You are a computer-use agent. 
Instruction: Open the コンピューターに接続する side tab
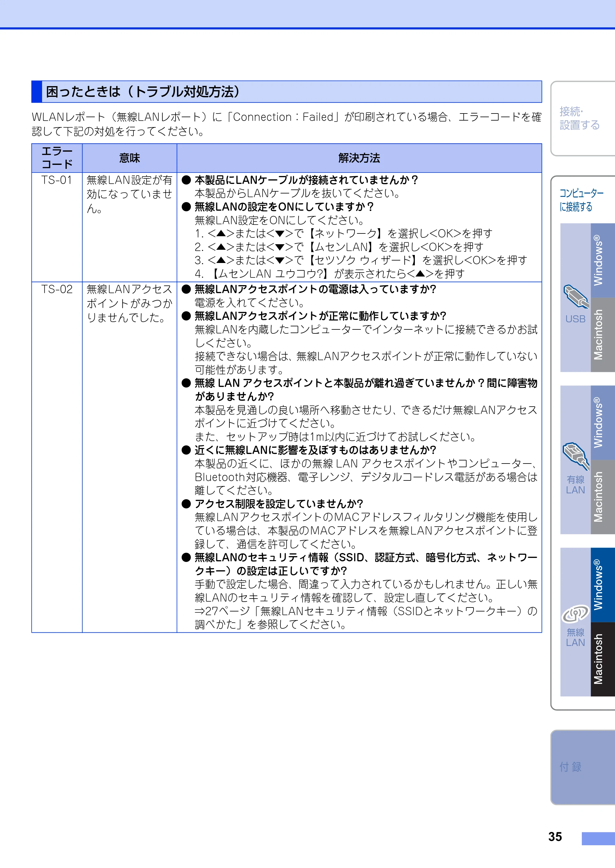[x=581, y=200]
